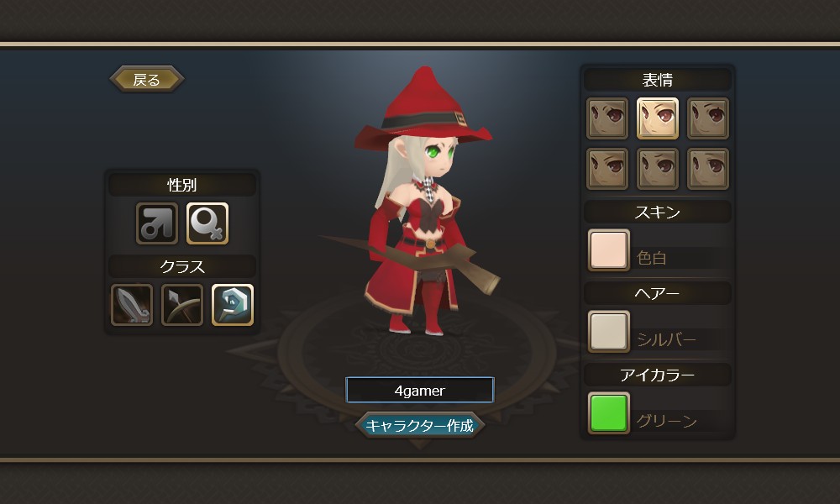Select the female gender icon
The image size is (840, 504).
pos(207,223)
